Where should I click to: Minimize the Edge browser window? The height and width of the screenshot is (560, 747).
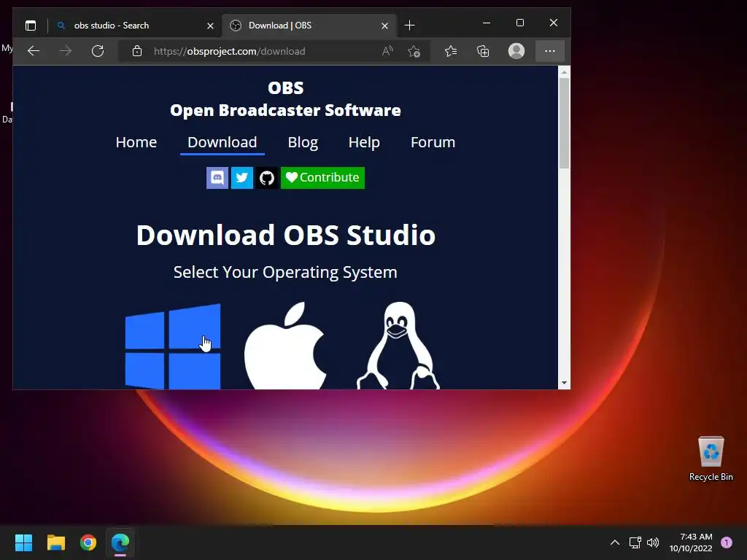(x=487, y=23)
